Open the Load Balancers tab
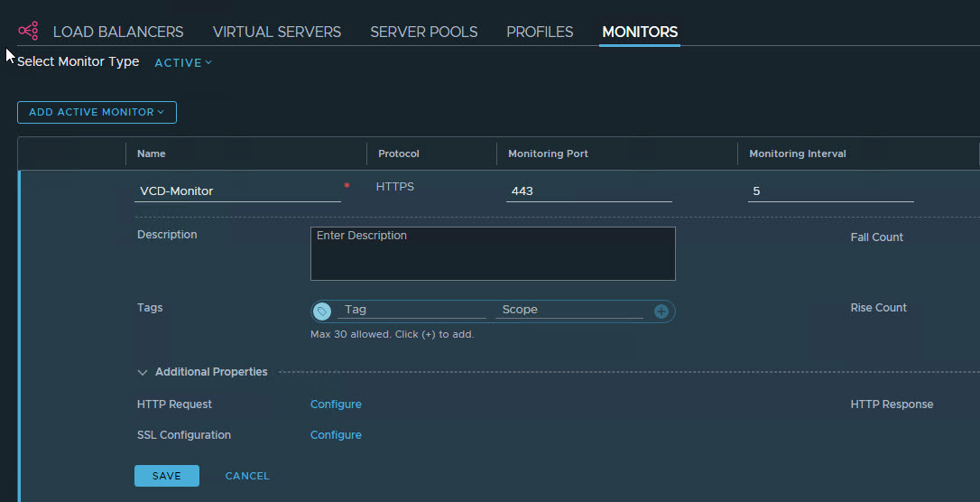Viewport: 980px width, 502px height. coord(118,32)
